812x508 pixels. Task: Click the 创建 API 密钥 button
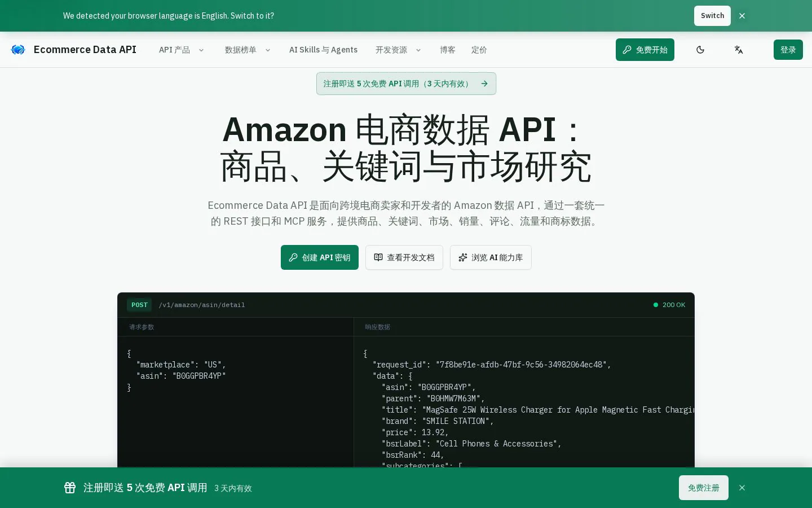(320, 257)
